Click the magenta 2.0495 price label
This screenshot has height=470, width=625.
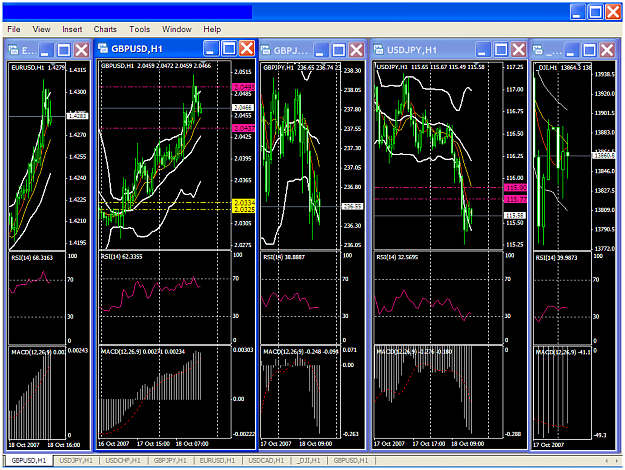pyautogui.click(x=244, y=87)
